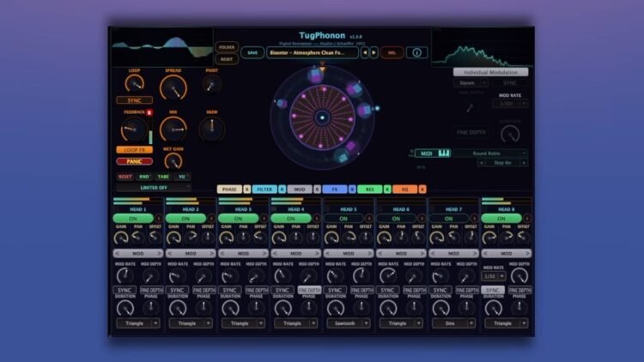Switch to the MOD tab
The height and width of the screenshot is (362, 644).
[x=300, y=190]
